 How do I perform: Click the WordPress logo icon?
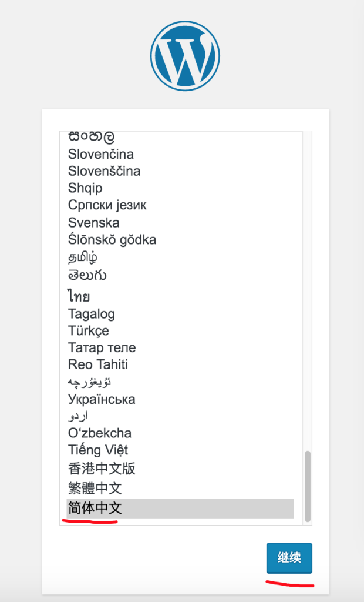184,55
